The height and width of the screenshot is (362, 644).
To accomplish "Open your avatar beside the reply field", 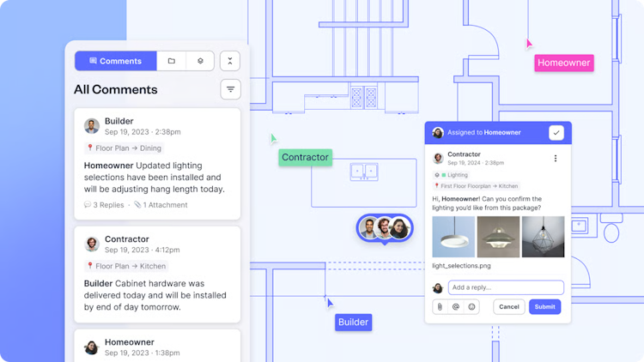I will 438,287.
